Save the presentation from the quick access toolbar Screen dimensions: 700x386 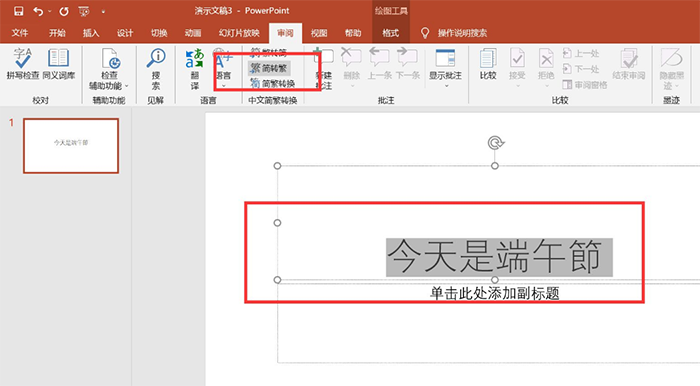point(18,11)
